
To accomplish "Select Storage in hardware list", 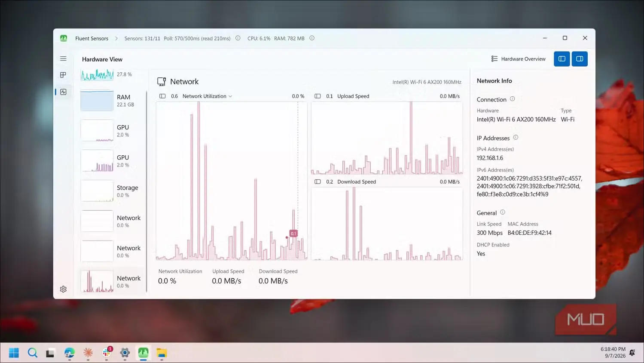I will tap(113, 191).
